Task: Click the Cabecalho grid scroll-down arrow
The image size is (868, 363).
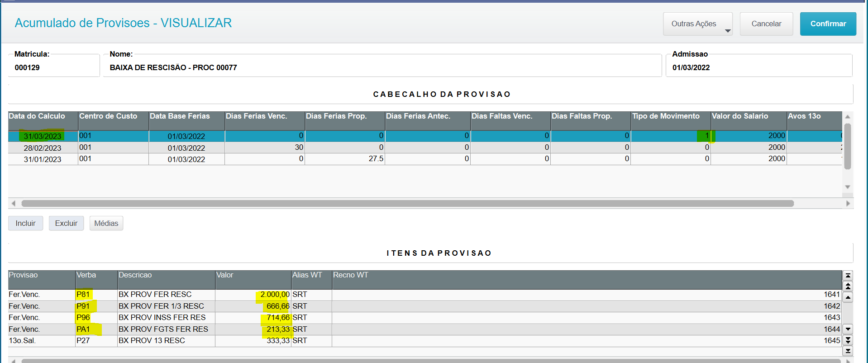Action: point(848,187)
